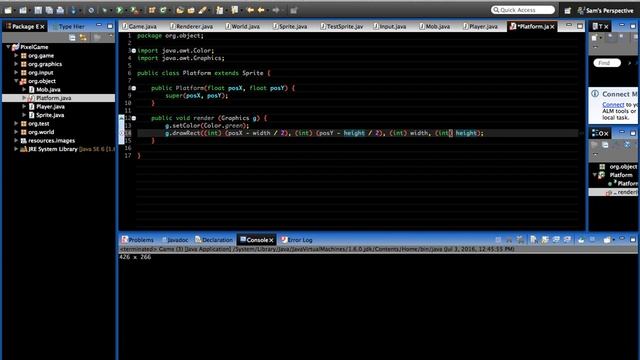
Task: Click the Debug bug toolbar icon
Action: point(104,11)
